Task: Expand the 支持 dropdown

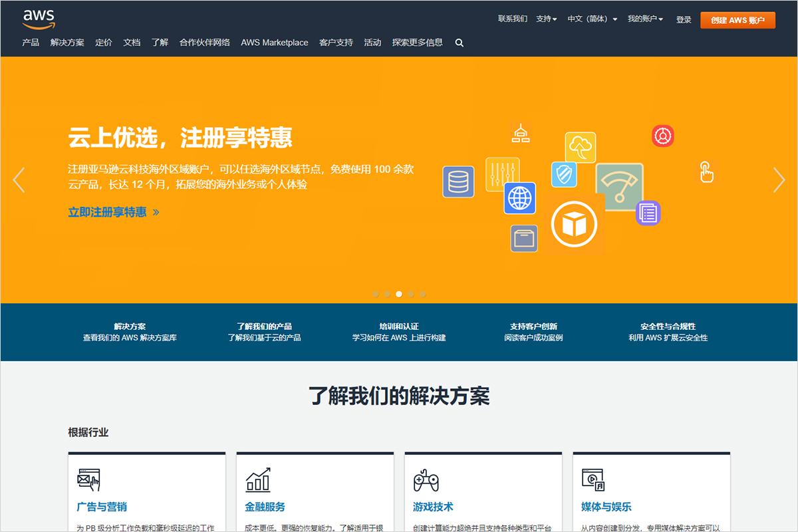Action: click(x=547, y=19)
